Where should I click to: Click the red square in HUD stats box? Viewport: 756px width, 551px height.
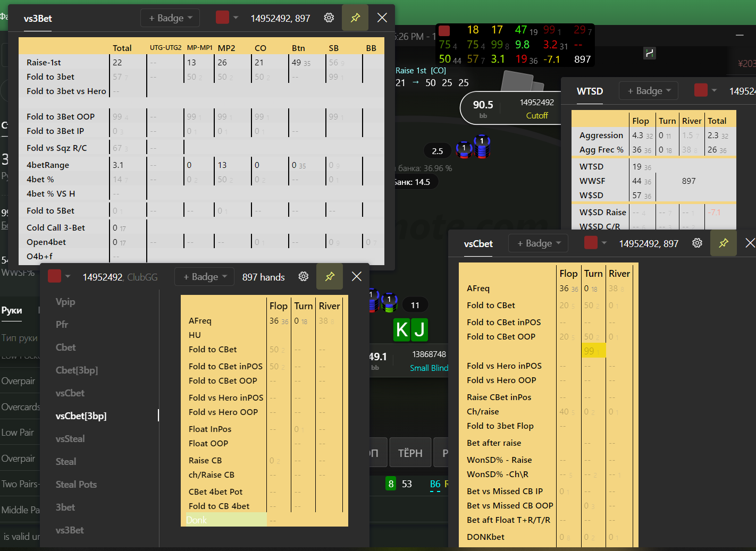pos(444,30)
